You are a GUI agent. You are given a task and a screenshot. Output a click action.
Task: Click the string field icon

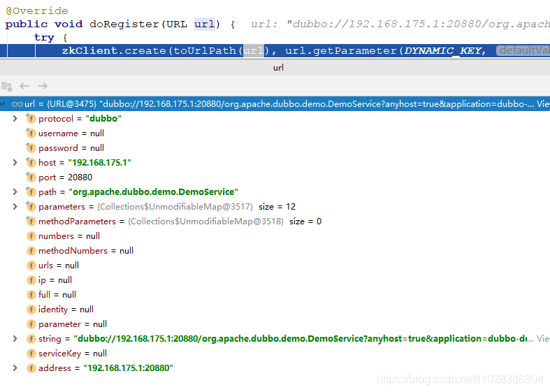click(31, 339)
